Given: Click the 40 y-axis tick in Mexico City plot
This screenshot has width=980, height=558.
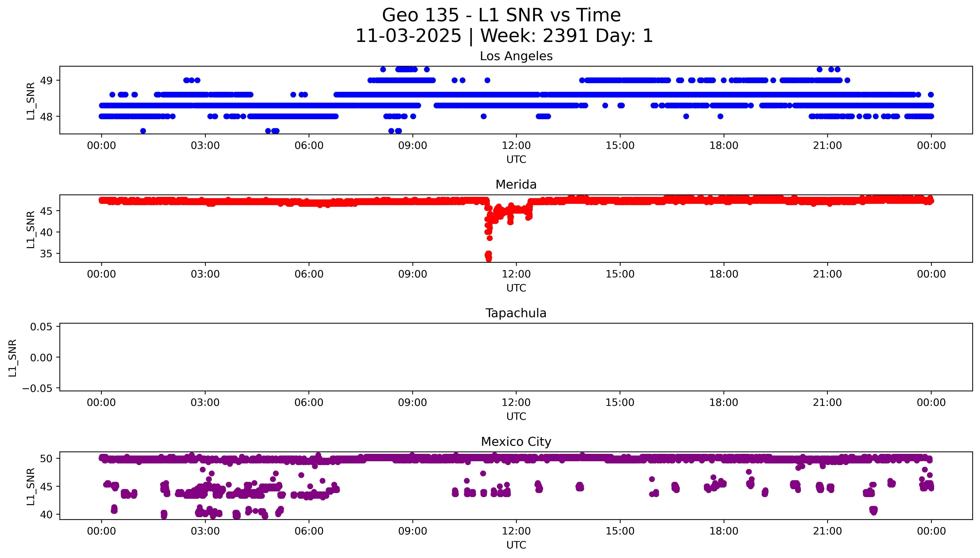Looking at the screenshot, I should (46, 514).
